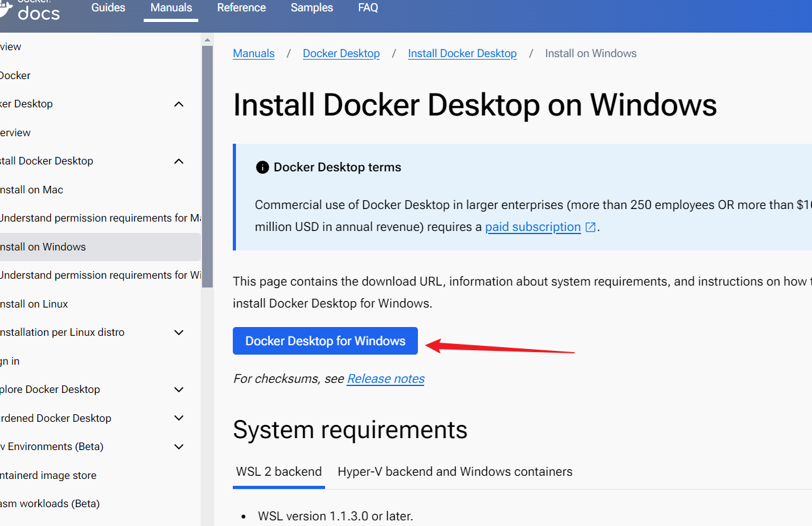Screen dimensions: 812x526
Task: Collapse the Docker Desktop sidebar section chevron
Action: pyautogui.click(x=179, y=104)
